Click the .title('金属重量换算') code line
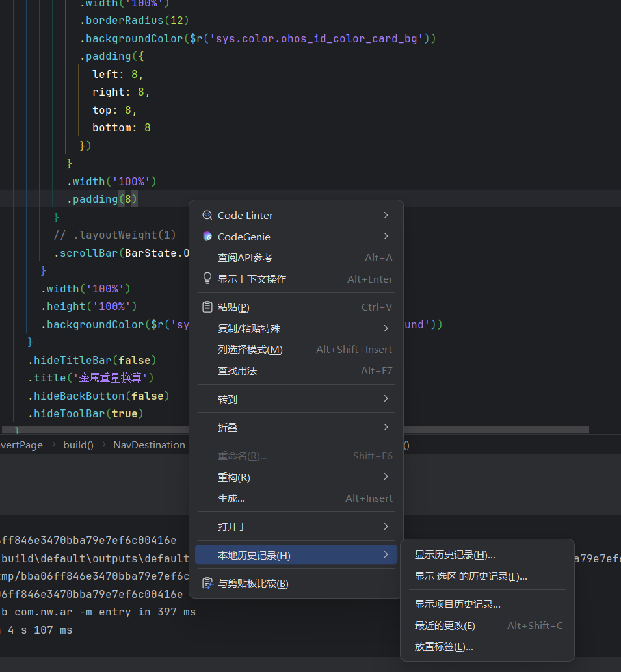 (90, 378)
